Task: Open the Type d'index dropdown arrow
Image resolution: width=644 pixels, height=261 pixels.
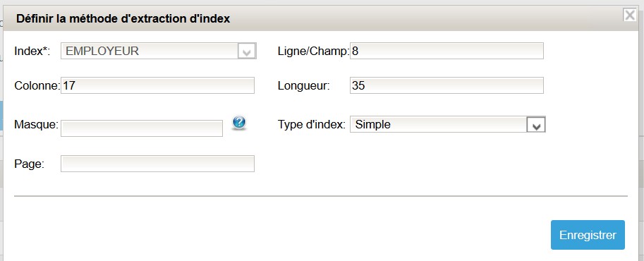Action: click(x=536, y=125)
